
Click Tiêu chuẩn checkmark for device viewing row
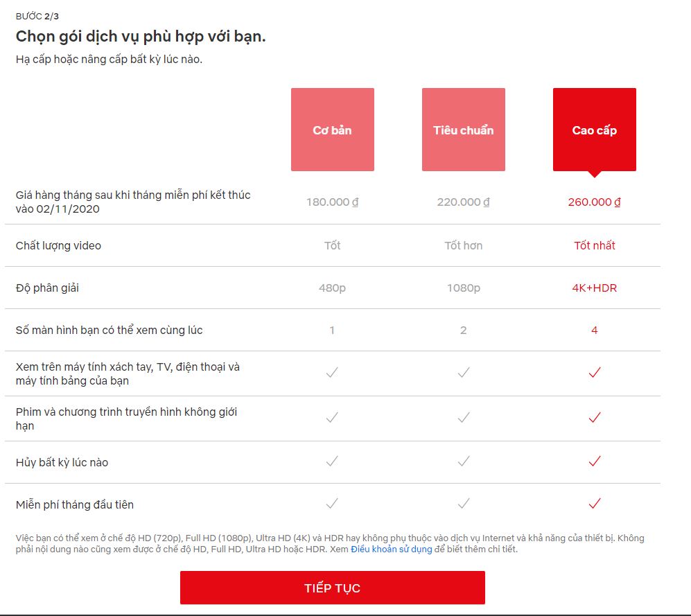(463, 373)
